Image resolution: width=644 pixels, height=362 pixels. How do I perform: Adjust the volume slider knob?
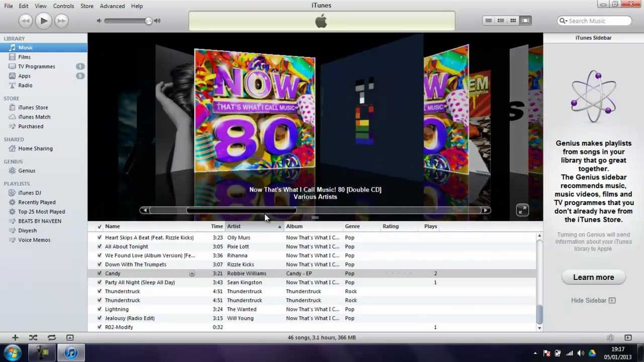tap(148, 21)
